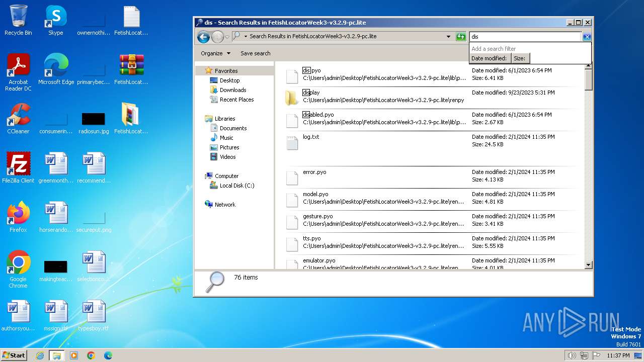Select Local Disk (C:) in navigation pane
The height and width of the screenshot is (362, 644).
pyautogui.click(x=237, y=186)
